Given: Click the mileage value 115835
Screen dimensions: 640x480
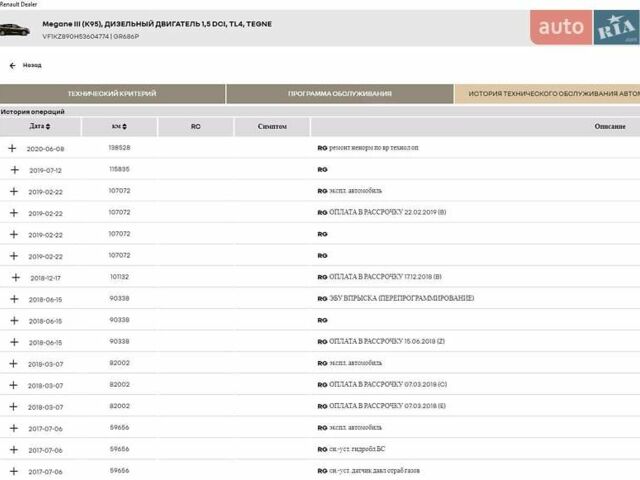Looking at the screenshot, I should pos(119,169).
